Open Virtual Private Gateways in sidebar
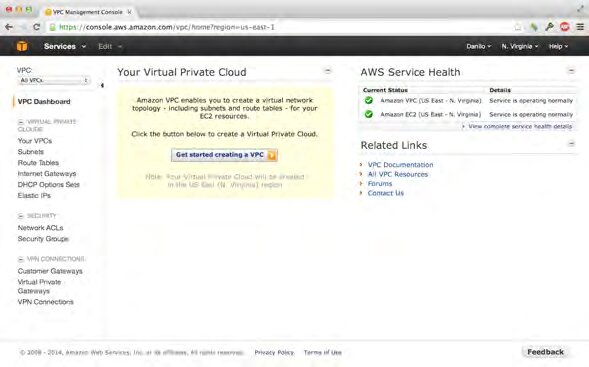This screenshot has width=589, height=367. click(39, 286)
